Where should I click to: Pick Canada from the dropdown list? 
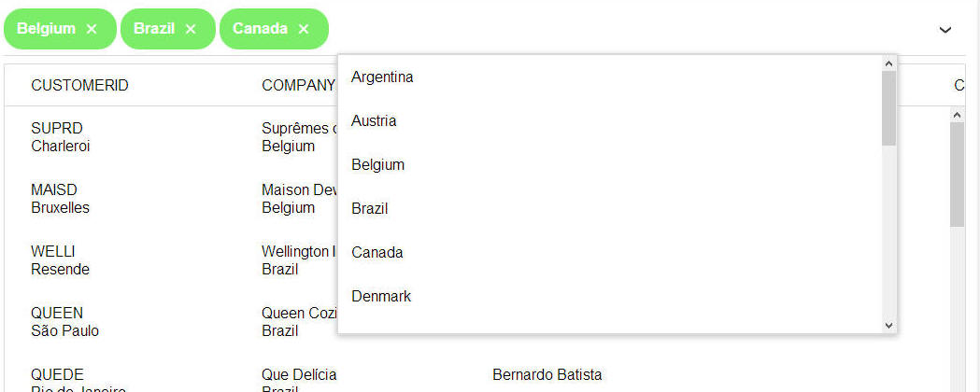pos(610,252)
